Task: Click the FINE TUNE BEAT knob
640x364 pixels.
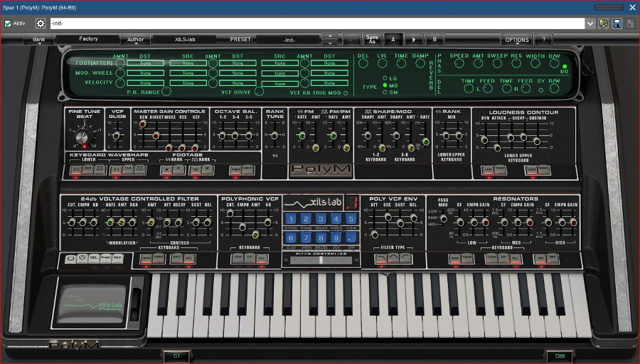Action: point(85,136)
